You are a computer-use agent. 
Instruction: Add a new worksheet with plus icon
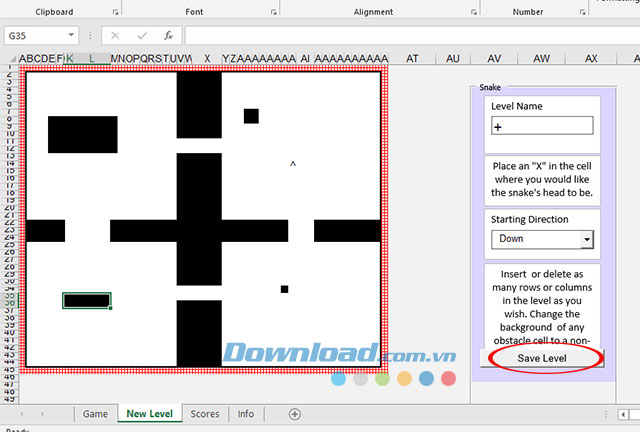[x=295, y=414]
